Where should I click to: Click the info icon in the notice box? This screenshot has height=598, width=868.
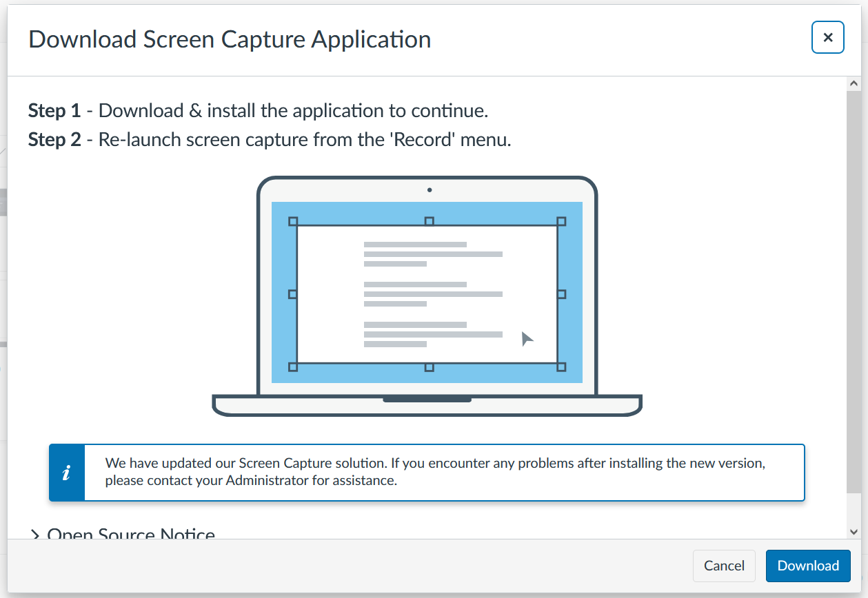click(66, 473)
